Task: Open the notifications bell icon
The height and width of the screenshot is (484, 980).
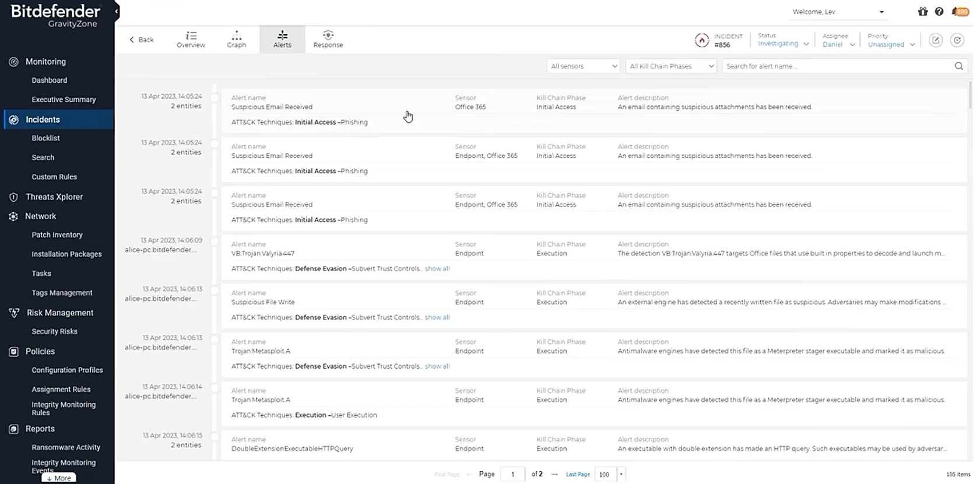Action: (960, 12)
